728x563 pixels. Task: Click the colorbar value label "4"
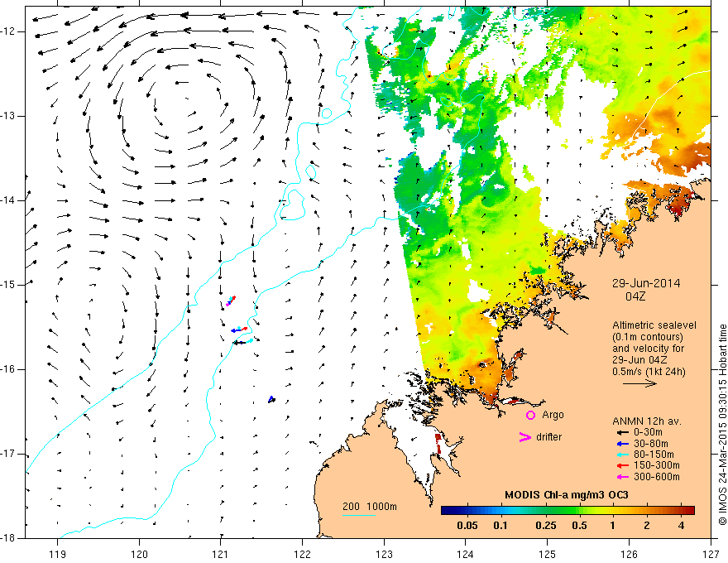681,526
